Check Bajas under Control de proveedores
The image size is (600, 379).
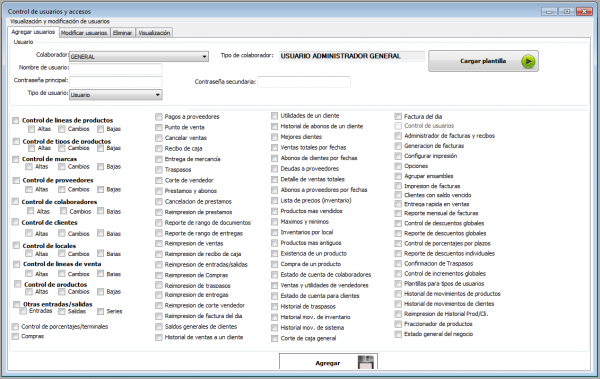(100, 190)
